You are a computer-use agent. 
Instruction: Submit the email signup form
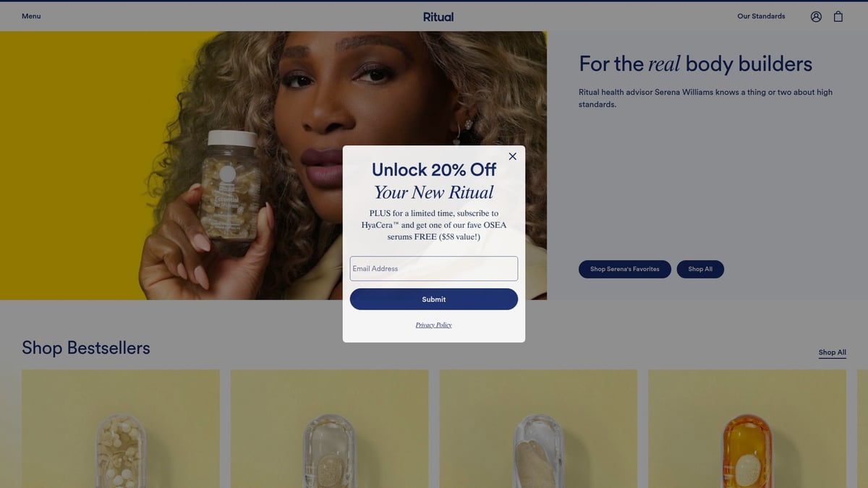pyautogui.click(x=434, y=299)
